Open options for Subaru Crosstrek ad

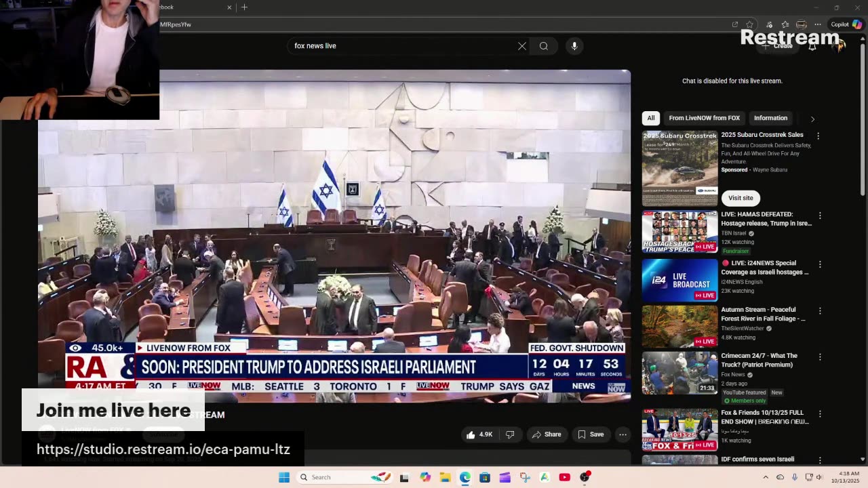[x=818, y=136]
